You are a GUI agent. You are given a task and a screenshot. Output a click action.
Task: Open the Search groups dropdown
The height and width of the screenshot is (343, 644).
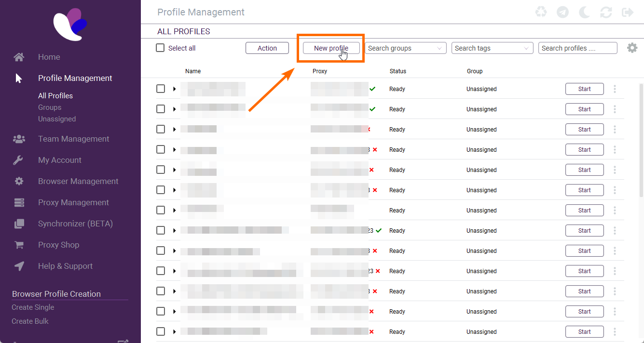click(406, 48)
